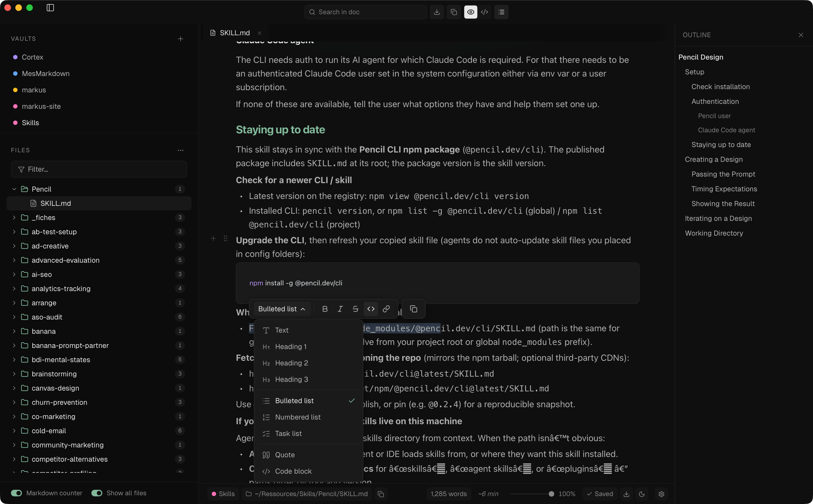
Task: Choose Numbered list in block type menu
Action: point(308,417)
